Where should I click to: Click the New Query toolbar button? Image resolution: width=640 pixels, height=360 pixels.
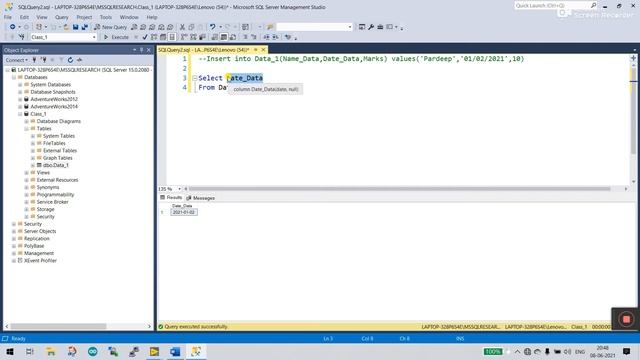[x=111, y=27]
